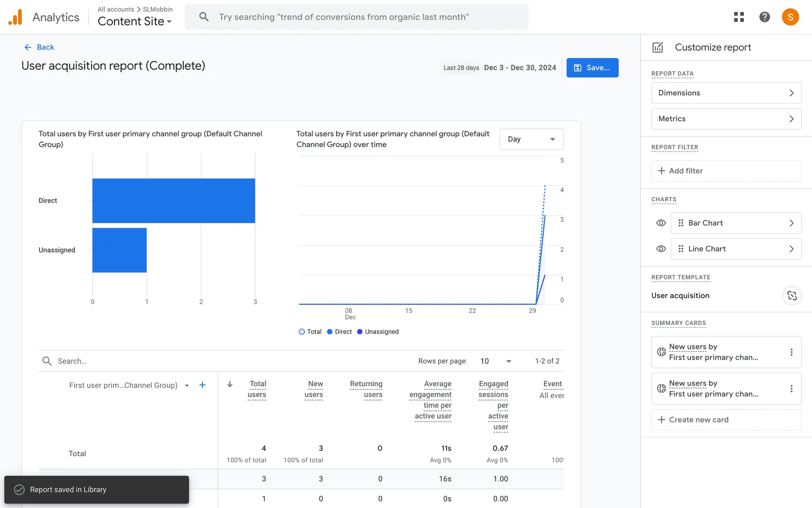Image resolution: width=812 pixels, height=508 pixels.
Task: Click the Back link
Action: (39, 47)
